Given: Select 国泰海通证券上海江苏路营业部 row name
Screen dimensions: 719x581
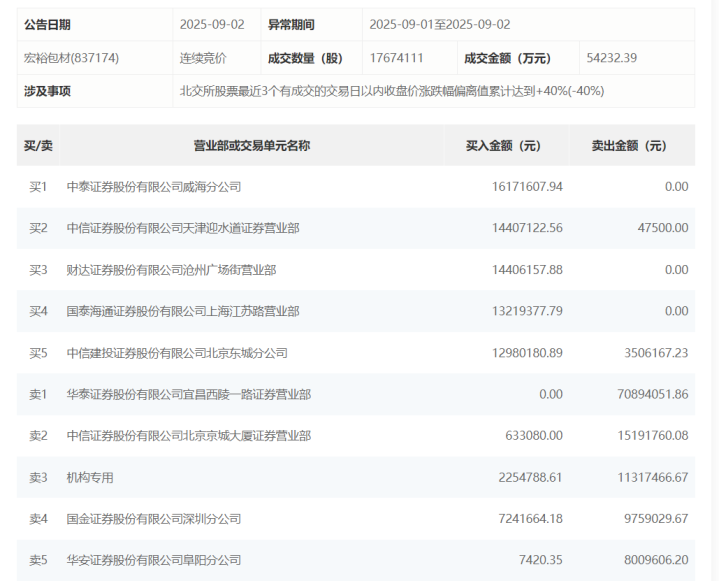Looking at the screenshot, I should [x=183, y=311].
